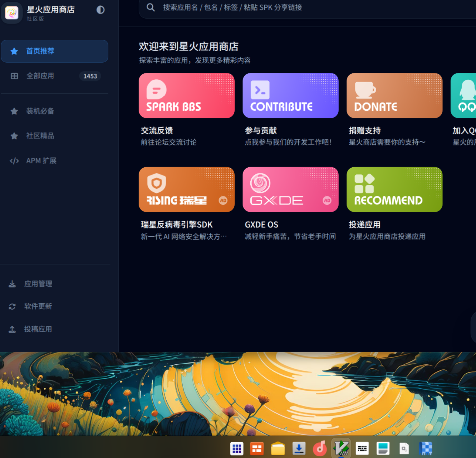Image resolution: width=476 pixels, height=458 pixels.
Task: Click the grid icon beside 全部应用
Action: [x=14, y=76]
